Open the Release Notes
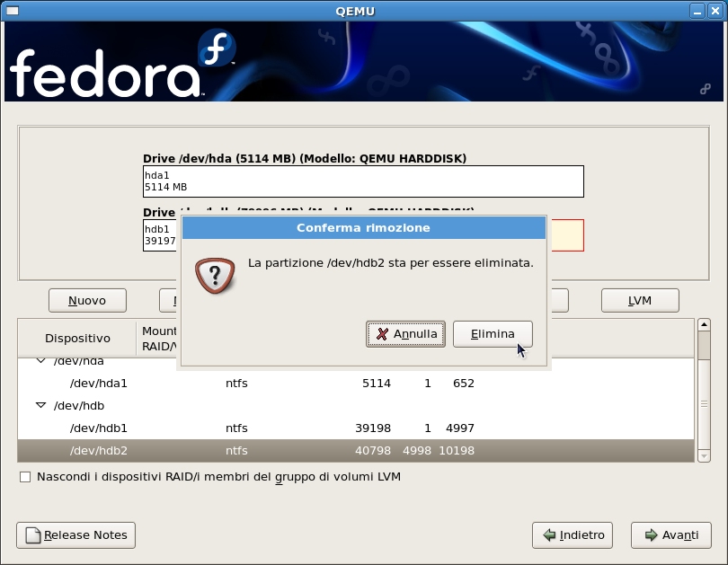728x565 pixels. point(76,535)
